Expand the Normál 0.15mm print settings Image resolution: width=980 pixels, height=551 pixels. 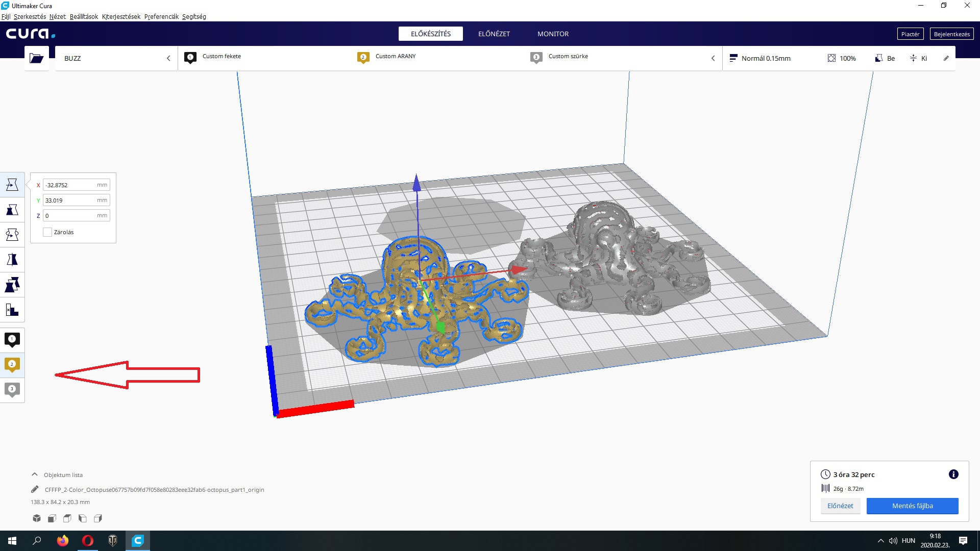pos(766,58)
